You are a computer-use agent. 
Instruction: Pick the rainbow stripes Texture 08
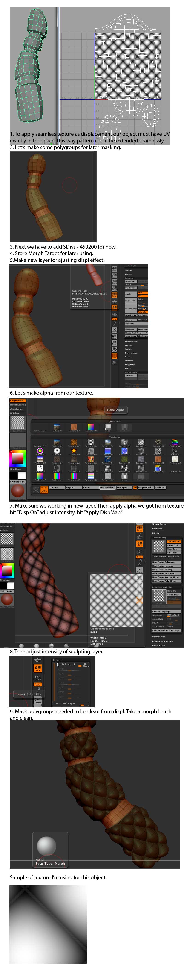[175, 442]
